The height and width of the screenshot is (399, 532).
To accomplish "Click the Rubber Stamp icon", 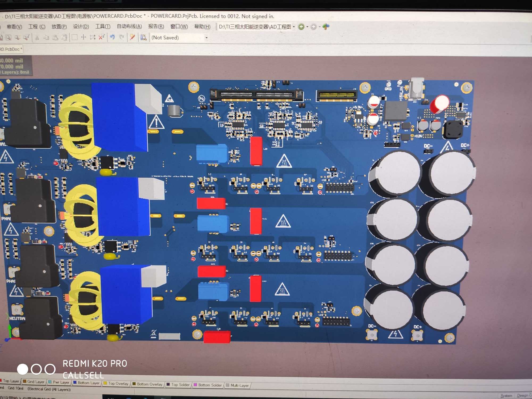I will pyautogui.click(x=64, y=38).
